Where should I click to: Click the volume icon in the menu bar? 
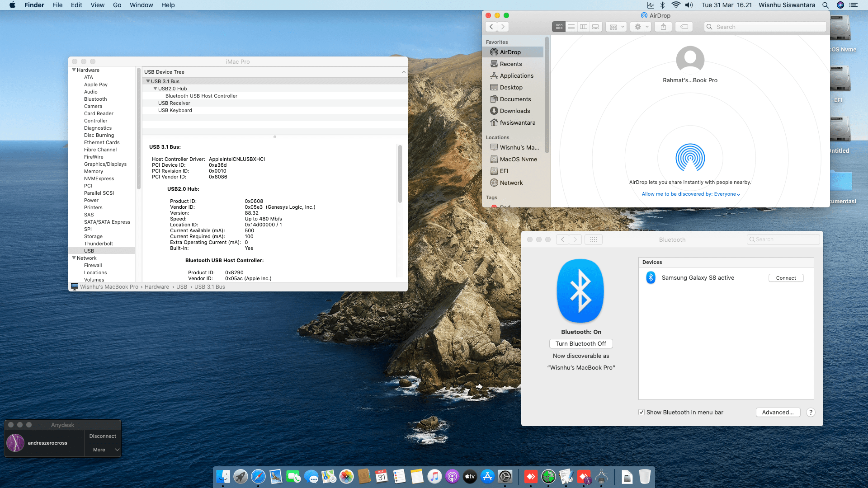[689, 5]
